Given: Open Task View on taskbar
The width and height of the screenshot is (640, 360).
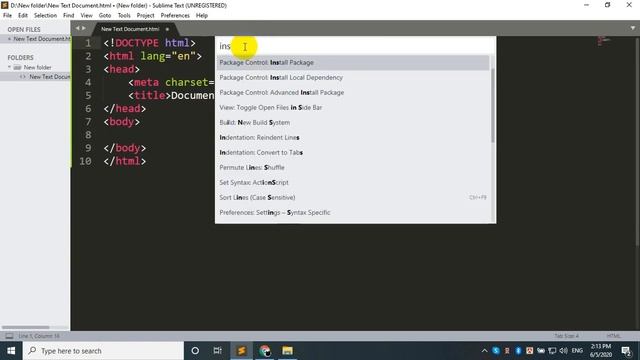Looking at the screenshot, I should pos(218,351).
